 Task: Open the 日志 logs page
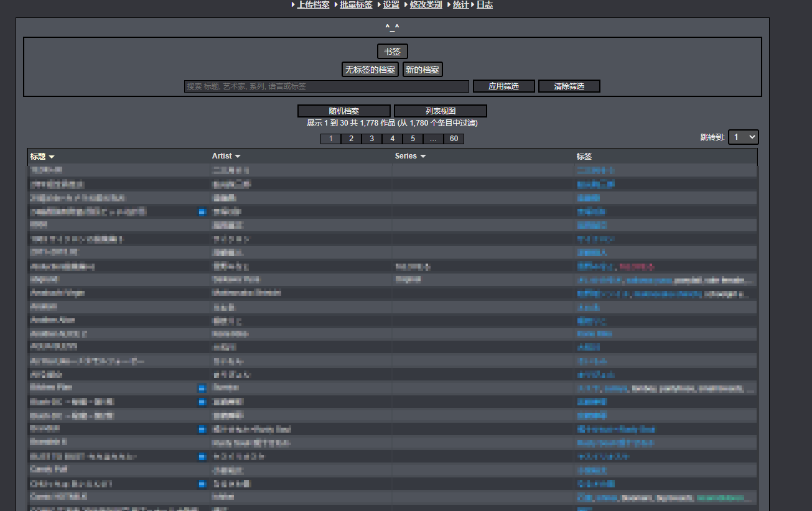point(485,4)
